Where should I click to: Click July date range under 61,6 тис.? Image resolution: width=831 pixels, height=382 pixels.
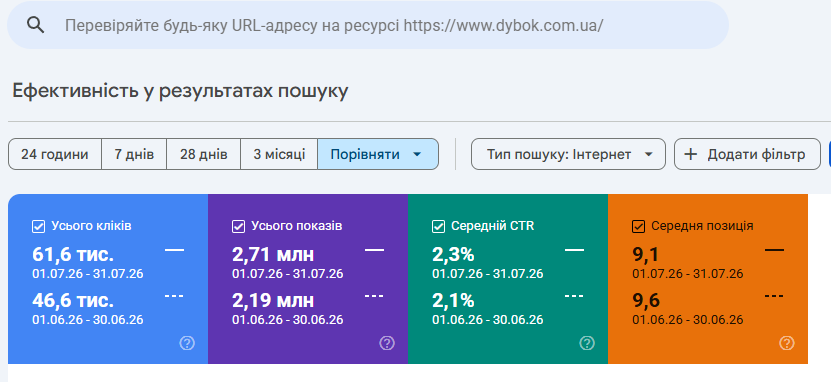click(x=87, y=274)
